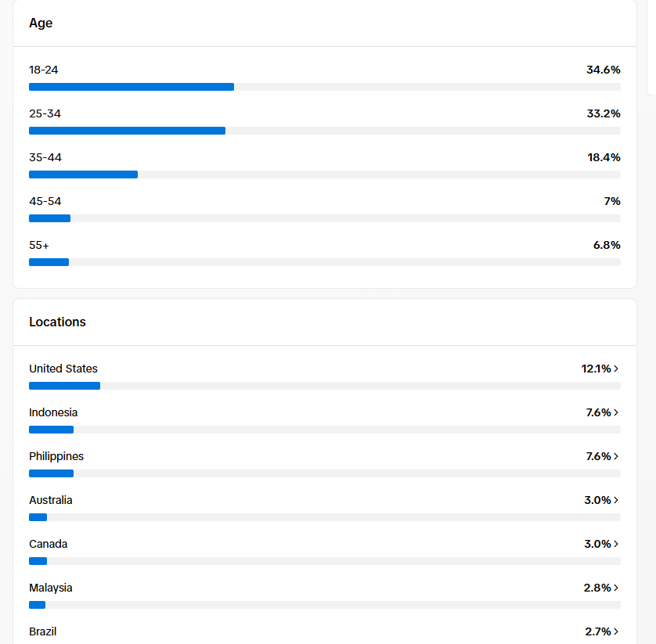This screenshot has height=644, width=656.
Task: Expand United States location details chevron
Action: pyautogui.click(x=616, y=369)
